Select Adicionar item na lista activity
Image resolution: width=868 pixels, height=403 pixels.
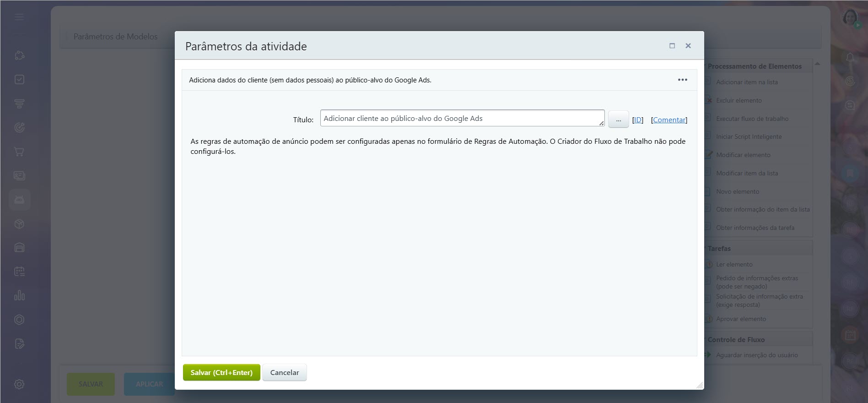746,82
